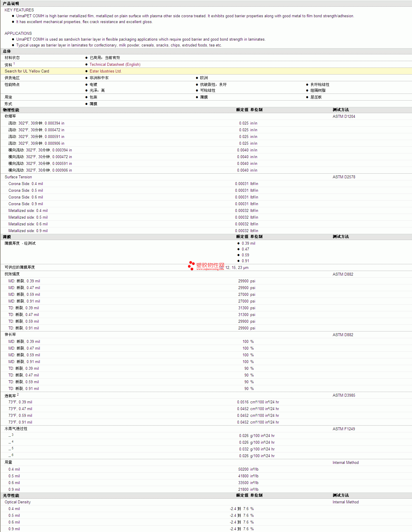The image size is (412, 532).
Task: Click the 'Search for UL Yellow Card' label
Action: 27,71
